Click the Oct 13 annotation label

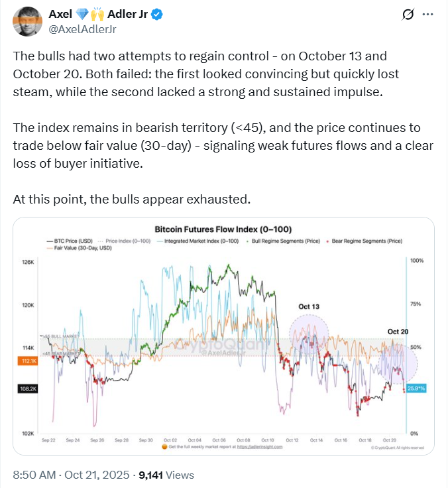point(308,306)
